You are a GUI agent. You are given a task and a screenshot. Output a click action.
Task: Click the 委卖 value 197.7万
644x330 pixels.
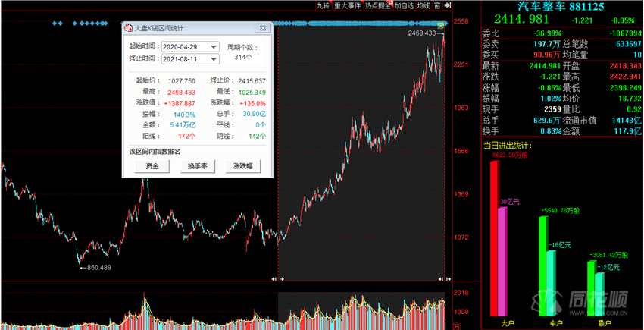(548, 44)
